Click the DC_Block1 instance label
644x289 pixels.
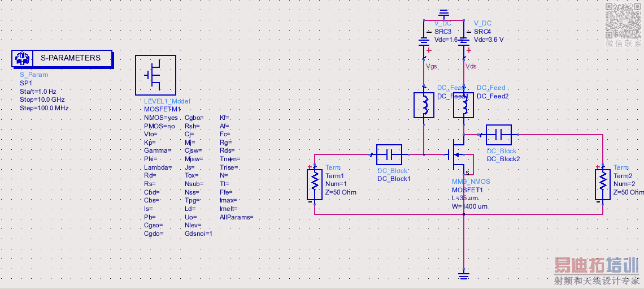[394, 178]
